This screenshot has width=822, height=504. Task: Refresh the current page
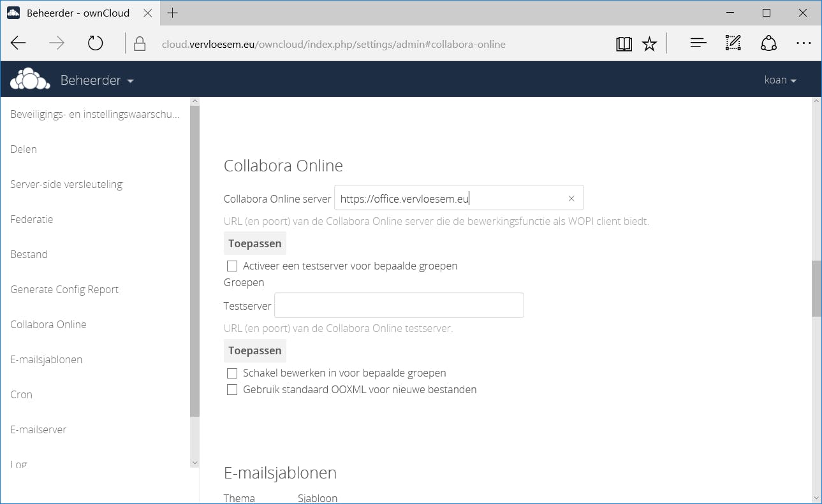pos(95,43)
